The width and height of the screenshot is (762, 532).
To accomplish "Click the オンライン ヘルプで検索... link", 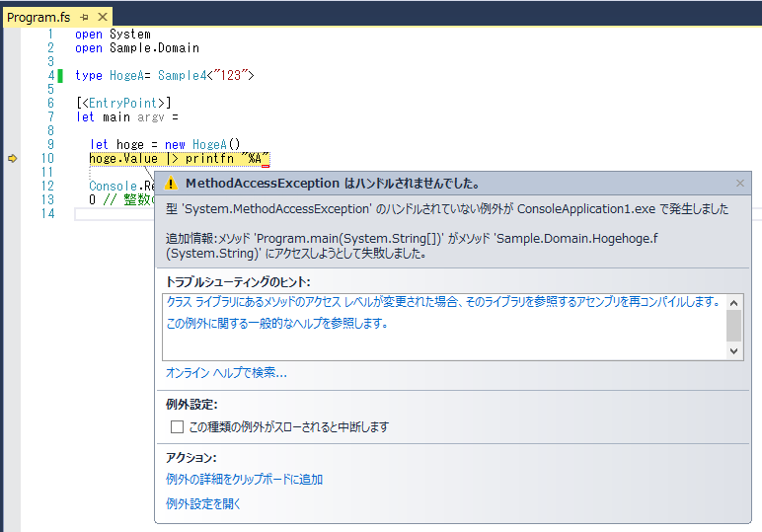I will tap(226, 373).
